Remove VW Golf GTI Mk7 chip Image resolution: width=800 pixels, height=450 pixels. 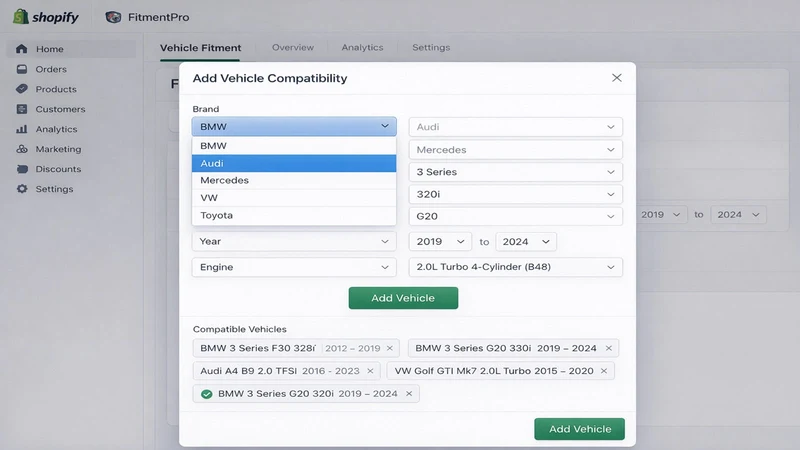click(x=604, y=371)
